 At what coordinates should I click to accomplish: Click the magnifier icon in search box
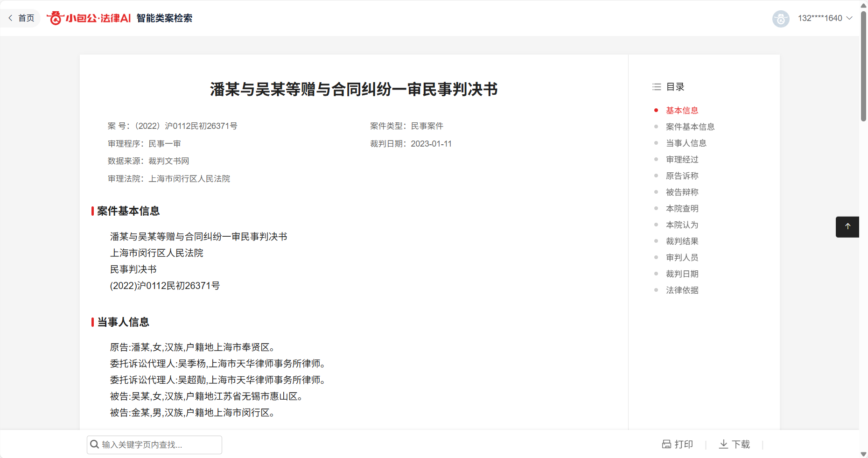click(94, 444)
